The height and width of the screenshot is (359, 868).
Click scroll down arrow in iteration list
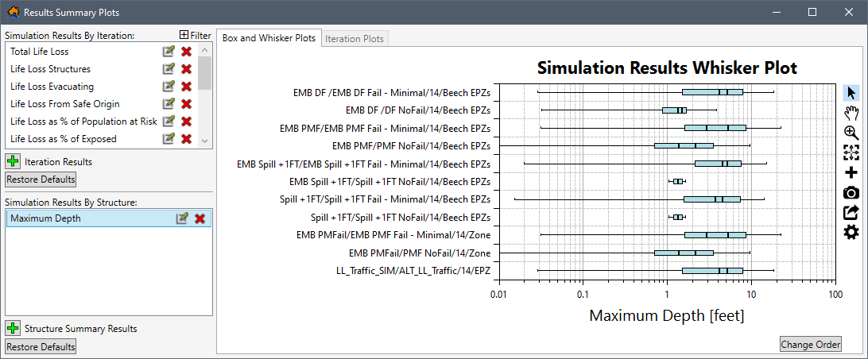(204, 141)
